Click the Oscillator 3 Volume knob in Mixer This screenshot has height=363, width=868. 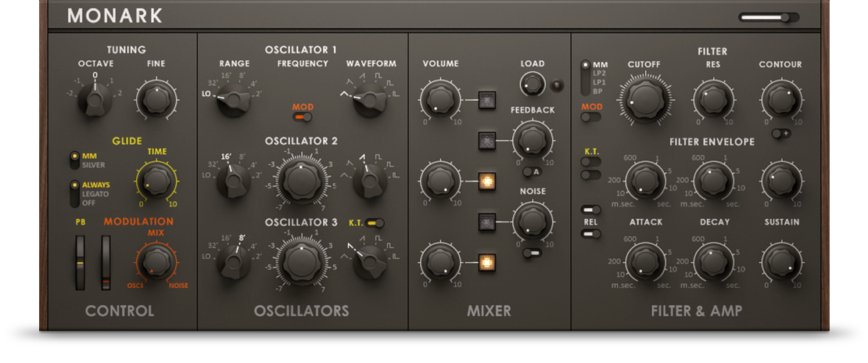[440, 263]
